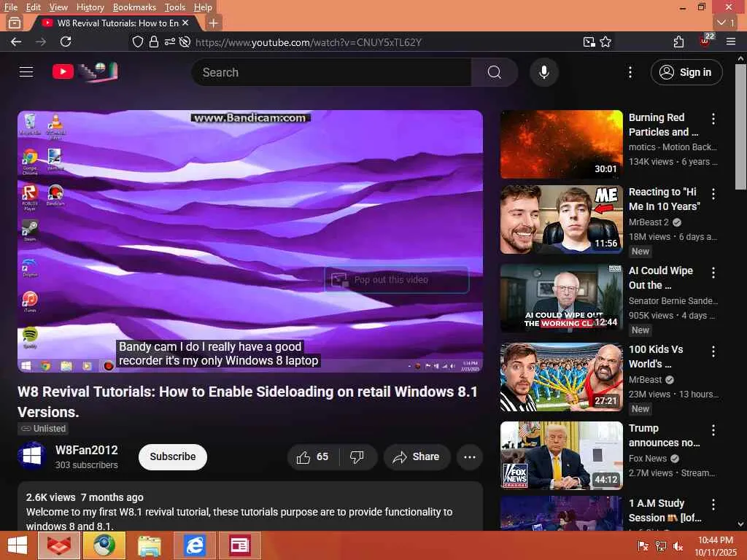Open the Help menu
Image resolution: width=747 pixels, height=560 pixels.
pos(203,7)
